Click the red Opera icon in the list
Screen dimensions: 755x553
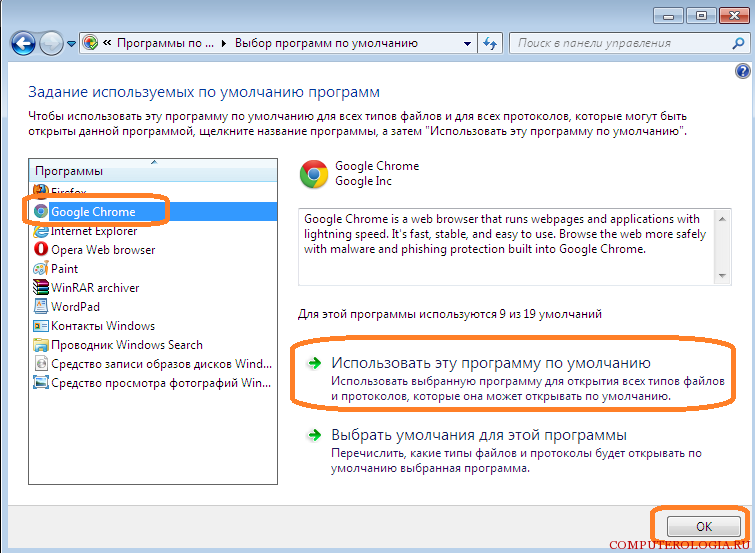[41, 249]
